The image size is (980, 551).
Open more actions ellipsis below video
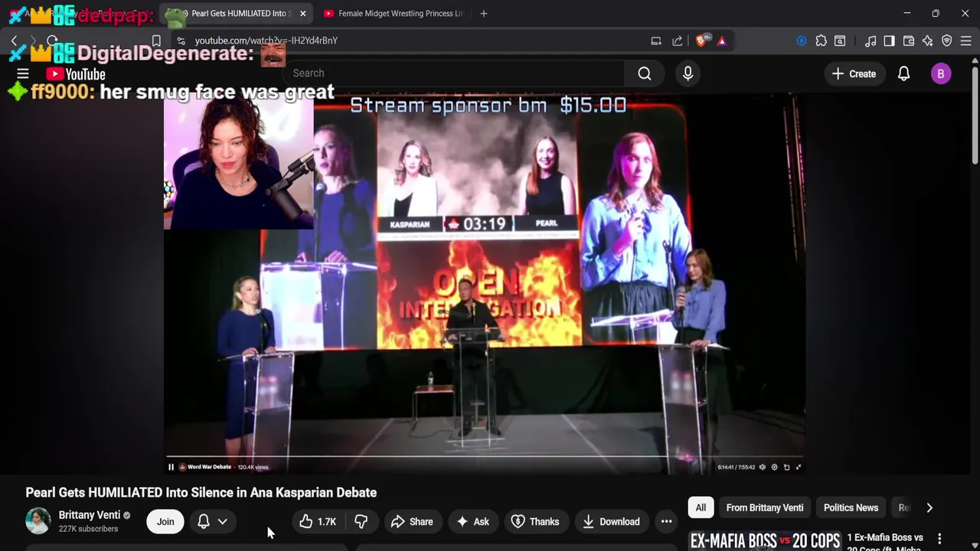coord(666,522)
